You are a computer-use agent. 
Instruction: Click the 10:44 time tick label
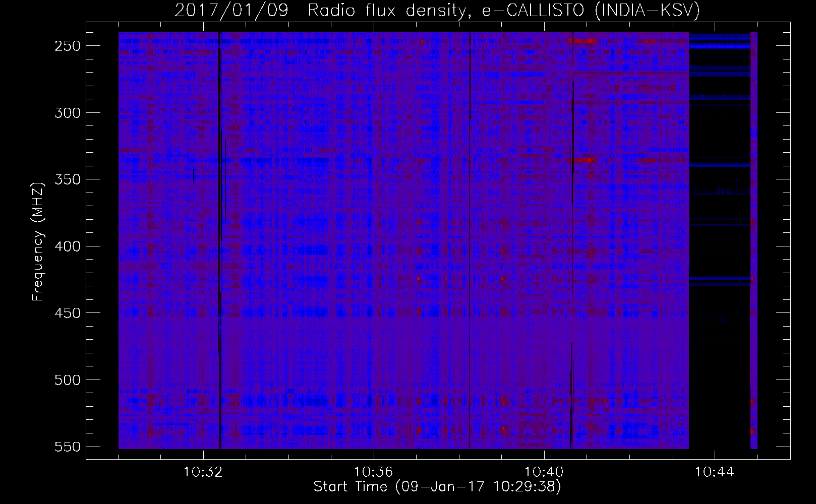pos(715,472)
